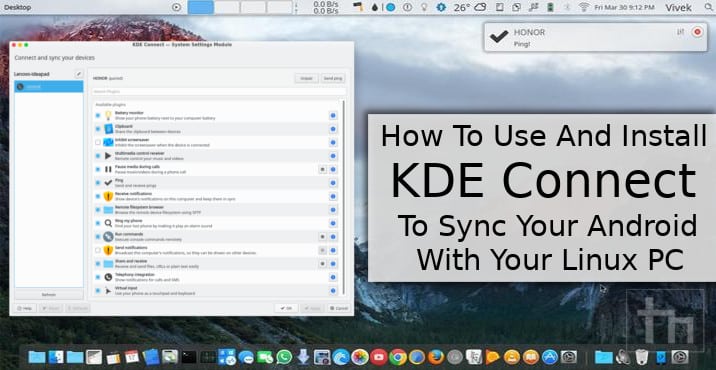Screen dimensions: 716x370
Task: Click the Unpair button
Action: (306, 78)
